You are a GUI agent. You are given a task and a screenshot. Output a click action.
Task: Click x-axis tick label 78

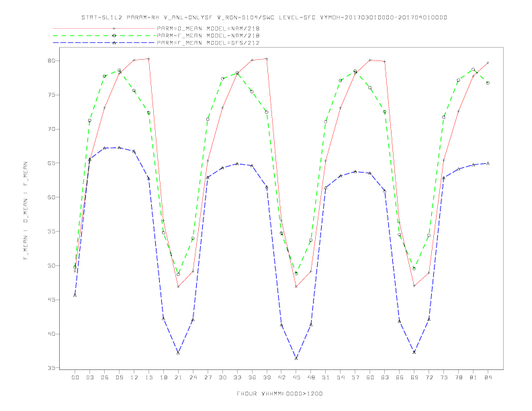coord(459,377)
